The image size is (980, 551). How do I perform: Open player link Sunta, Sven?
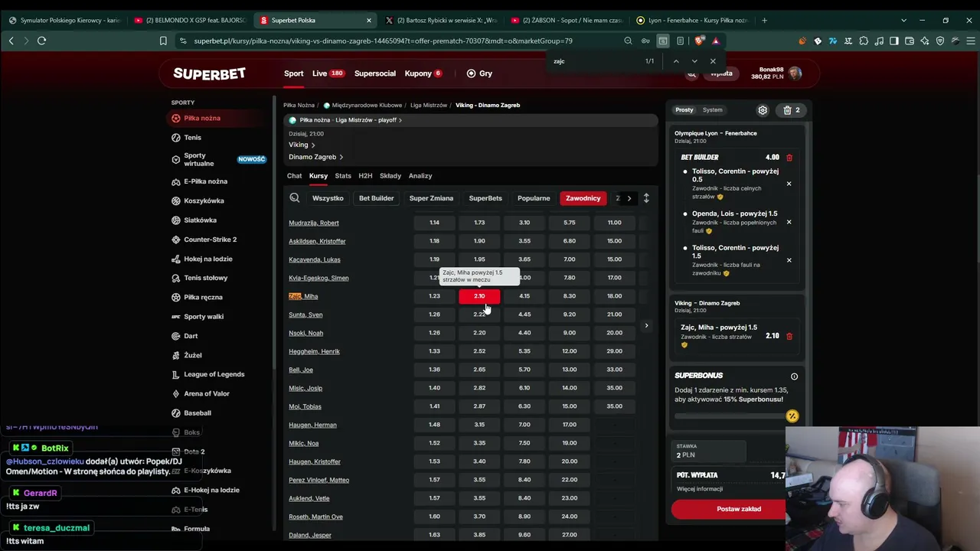305,315
